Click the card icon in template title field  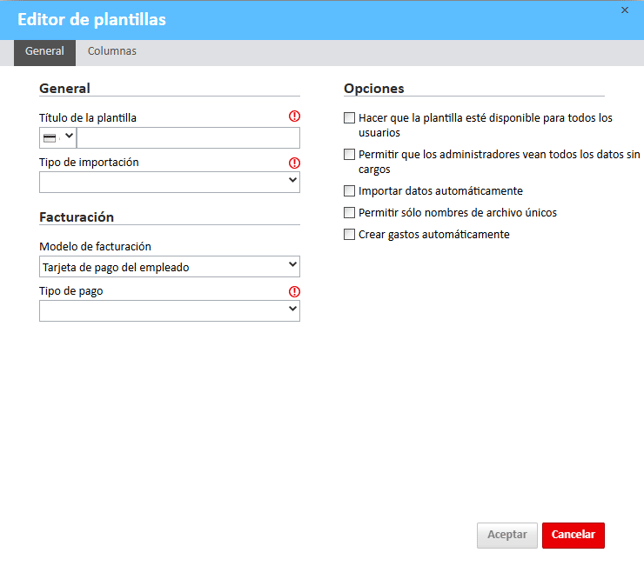(x=50, y=138)
